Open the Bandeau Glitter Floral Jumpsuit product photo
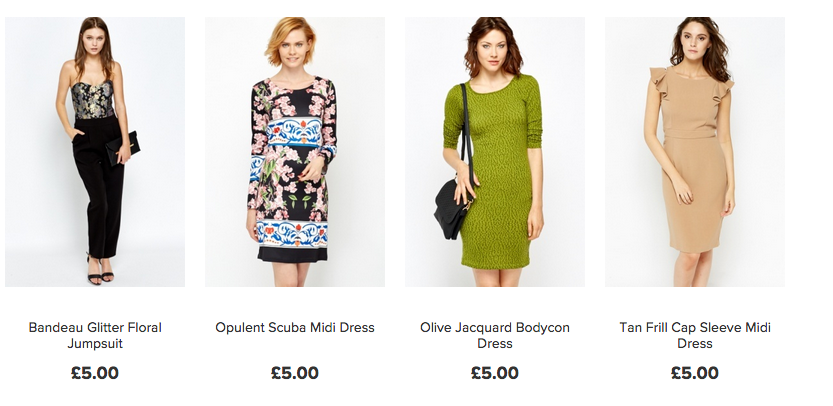Image resolution: width=833 pixels, height=406 pixels. point(95,152)
